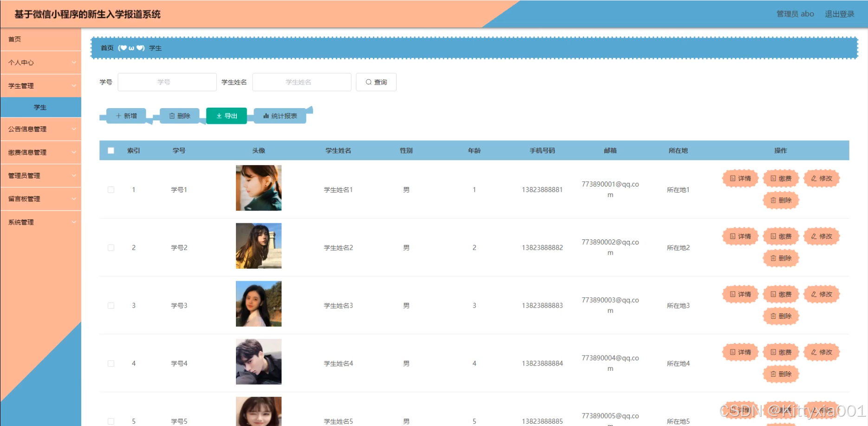Viewport: 868px width, 426px height.
Task: Click 删除 in 学生姓名2 row
Action: (x=781, y=258)
